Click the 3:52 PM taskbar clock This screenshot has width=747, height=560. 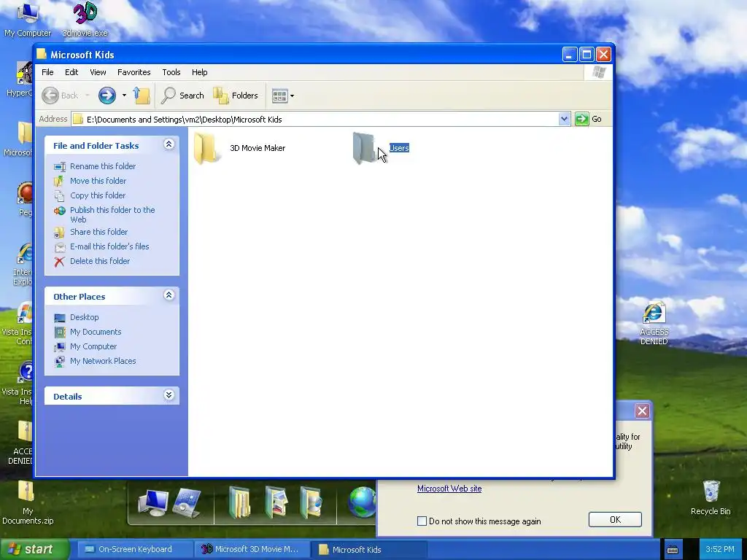tap(720, 549)
